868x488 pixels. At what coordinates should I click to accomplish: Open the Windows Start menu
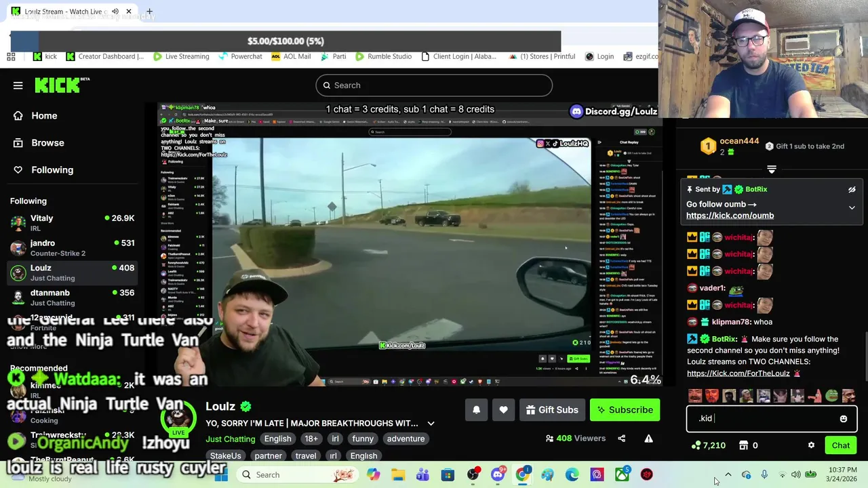(x=221, y=475)
